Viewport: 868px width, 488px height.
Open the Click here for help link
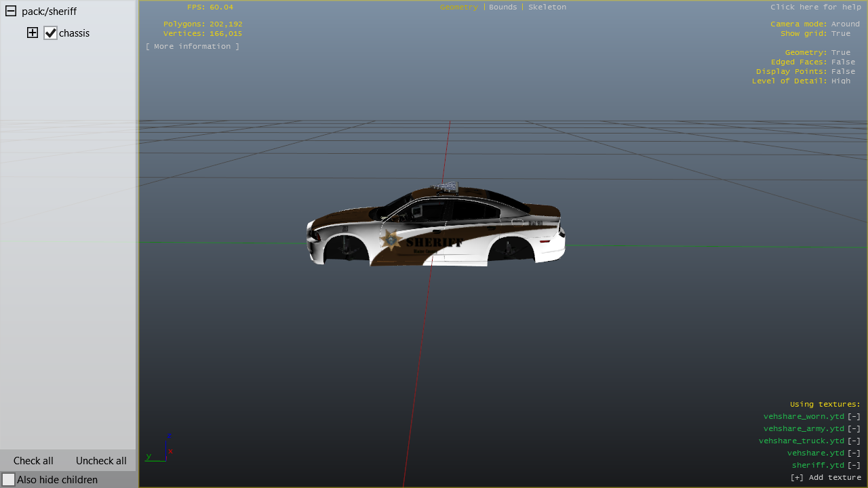[815, 7]
